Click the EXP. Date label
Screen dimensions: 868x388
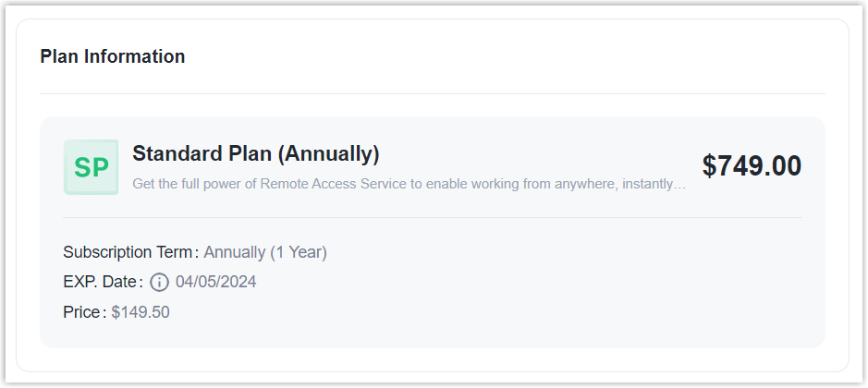tap(101, 282)
